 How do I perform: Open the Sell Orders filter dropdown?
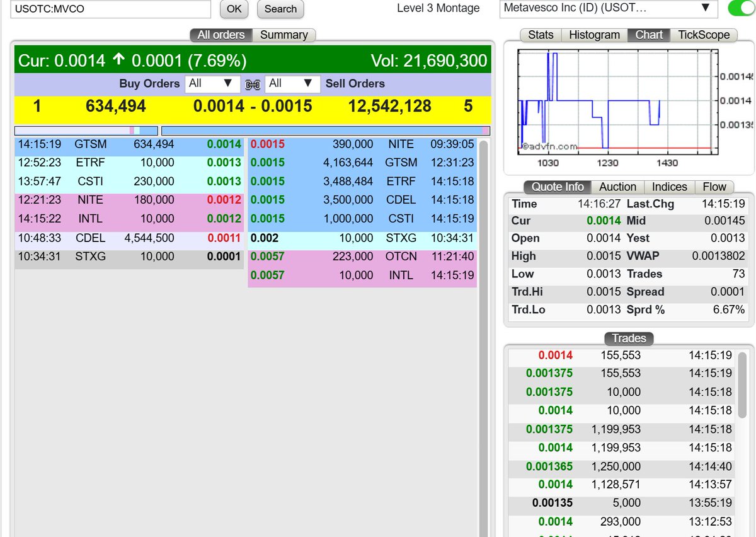coord(292,83)
